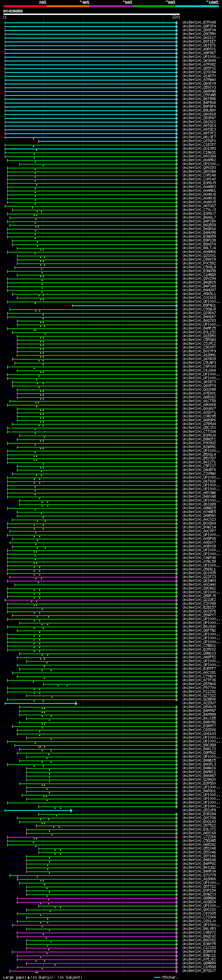Select label UniRef100_Q9Y166
This screenshot has height=980, width=222.
(x=199, y=856)
